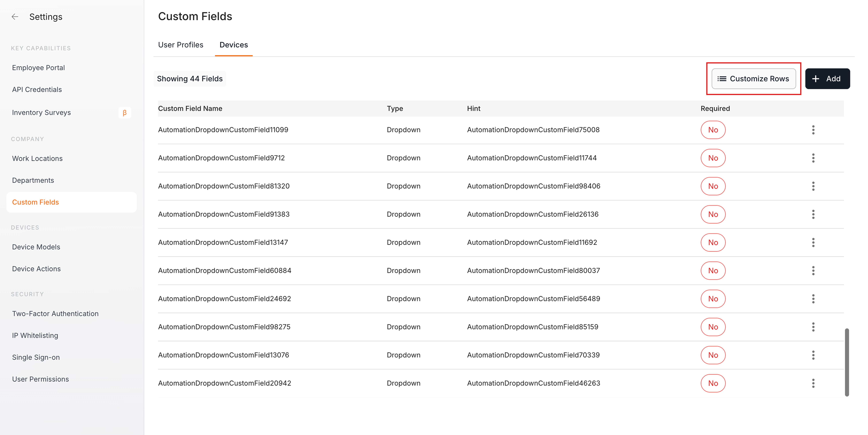The image size is (868, 435).
Task: Open Device Models settings
Action: point(36,247)
